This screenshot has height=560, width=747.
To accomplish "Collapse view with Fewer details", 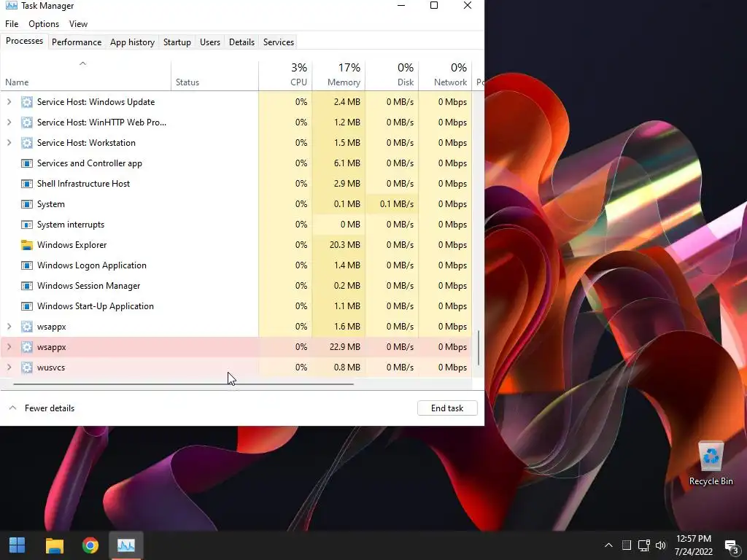I will [42, 408].
